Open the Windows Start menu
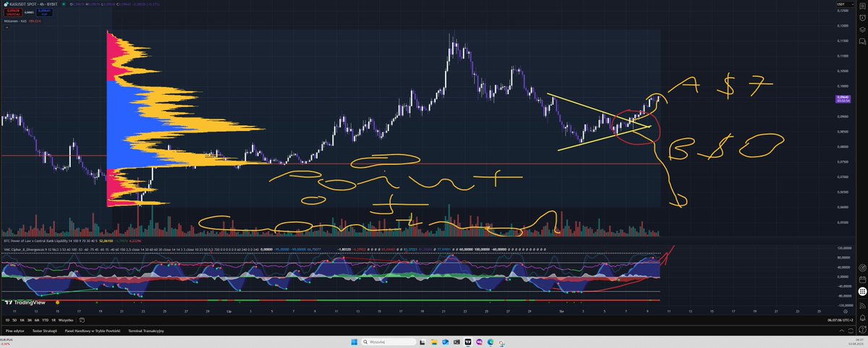 (354, 341)
